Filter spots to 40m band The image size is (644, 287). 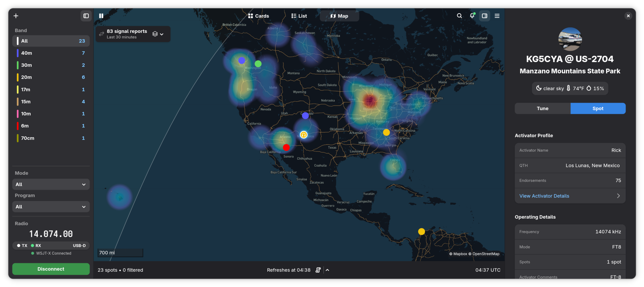51,53
